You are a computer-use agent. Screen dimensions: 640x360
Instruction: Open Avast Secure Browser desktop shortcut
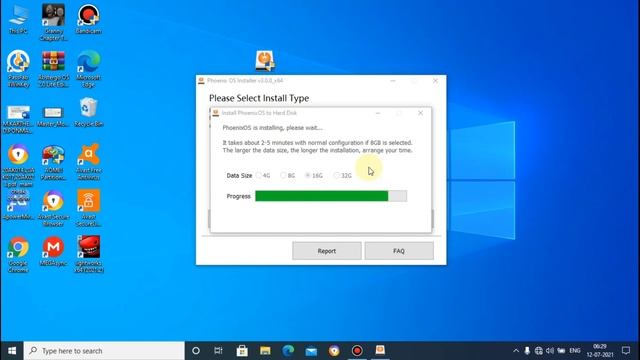coord(53,208)
